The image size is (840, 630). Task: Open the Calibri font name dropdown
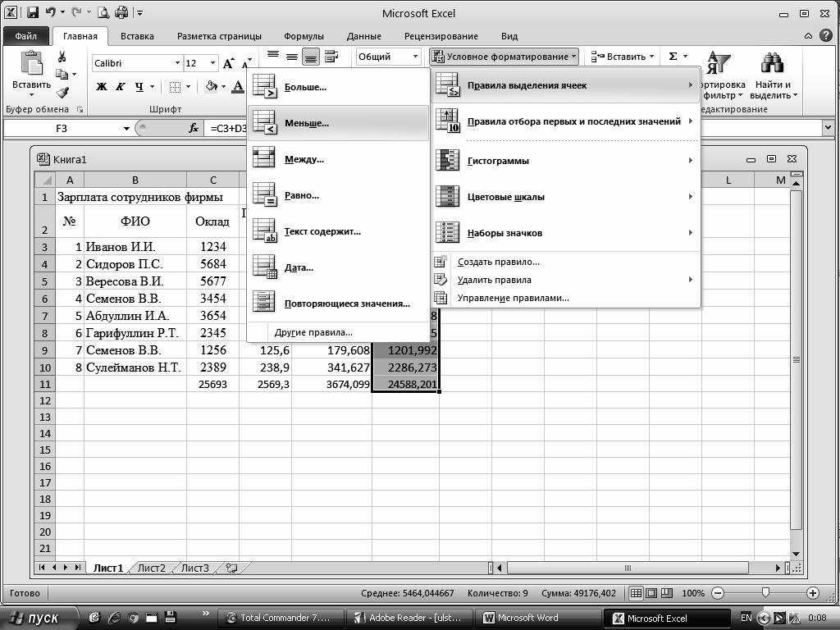coord(177,63)
